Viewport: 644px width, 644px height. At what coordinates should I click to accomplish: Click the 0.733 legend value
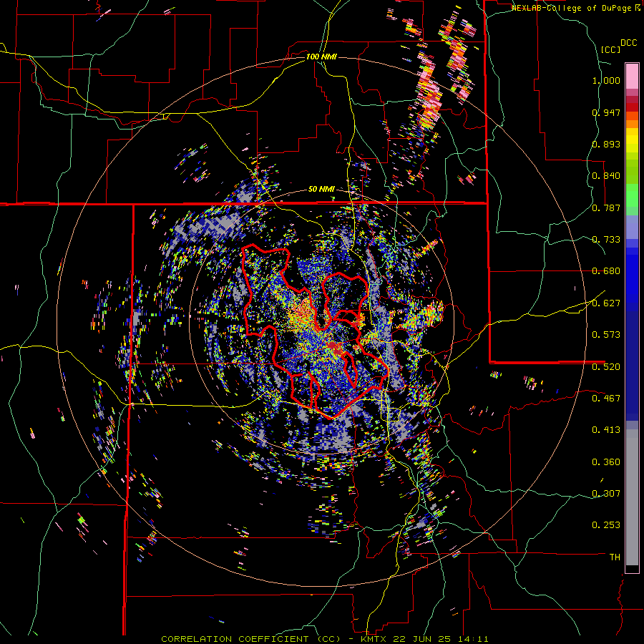click(606, 240)
